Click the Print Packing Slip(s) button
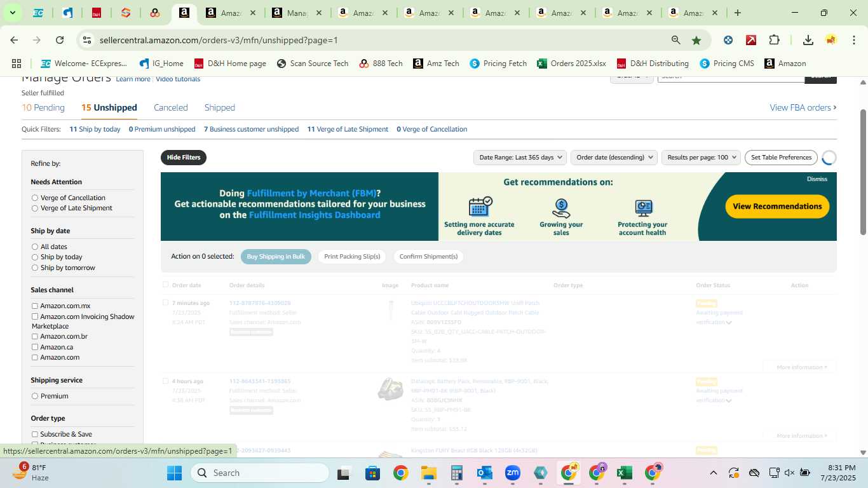The image size is (868, 488). pos(352,257)
